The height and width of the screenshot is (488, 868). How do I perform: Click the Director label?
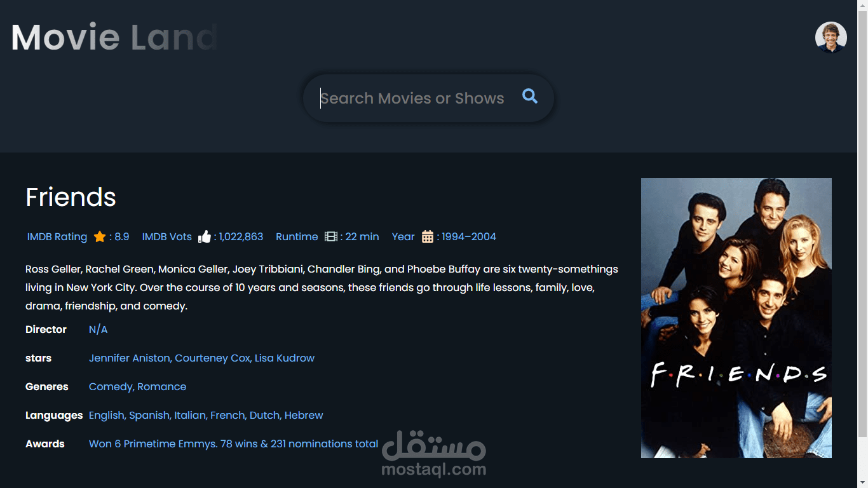pos(46,329)
